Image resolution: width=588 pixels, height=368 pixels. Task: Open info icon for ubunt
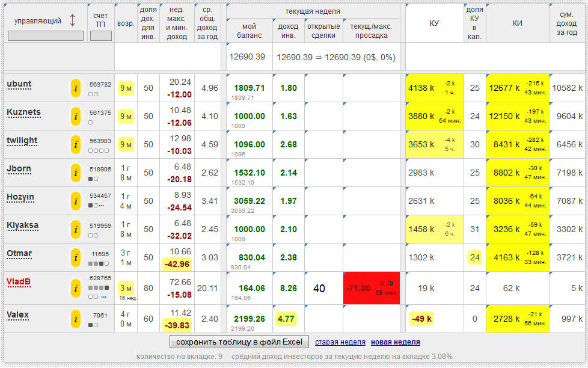[76, 88]
